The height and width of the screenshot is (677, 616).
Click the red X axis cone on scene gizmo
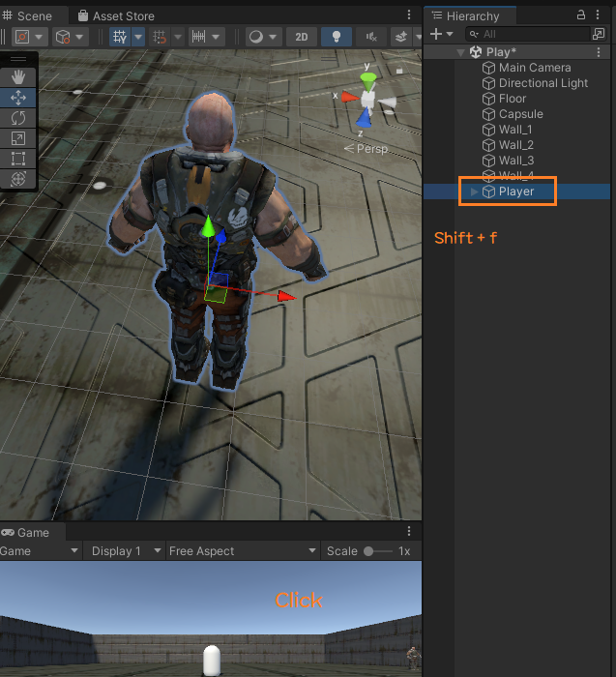pos(350,97)
